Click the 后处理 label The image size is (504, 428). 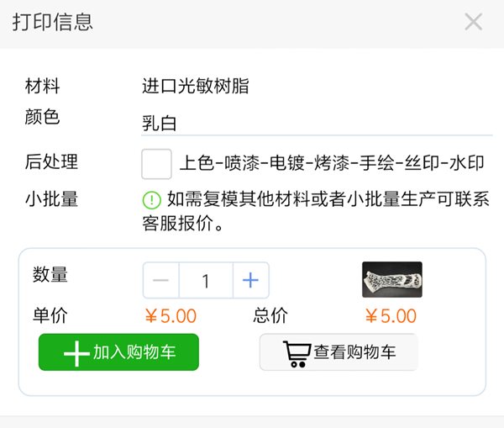point(51,162)
